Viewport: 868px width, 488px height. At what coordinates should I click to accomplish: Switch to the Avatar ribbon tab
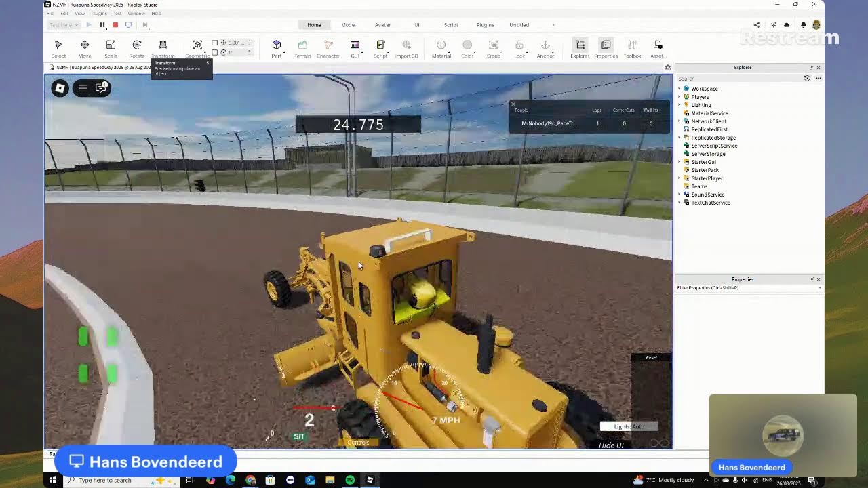click(x=382, y=25)
